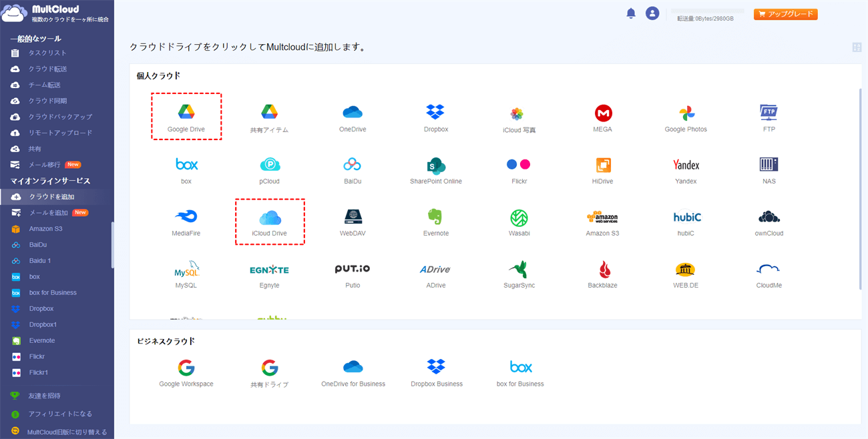Screen dimensions: 868x439
Task: Add Yandex cloud drive
Action: click(x=686, y=169)
